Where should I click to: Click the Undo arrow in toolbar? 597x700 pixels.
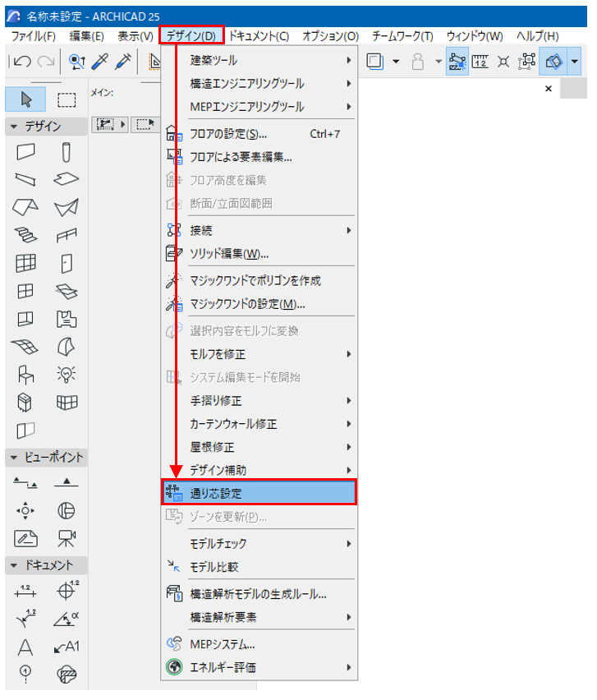21,61
